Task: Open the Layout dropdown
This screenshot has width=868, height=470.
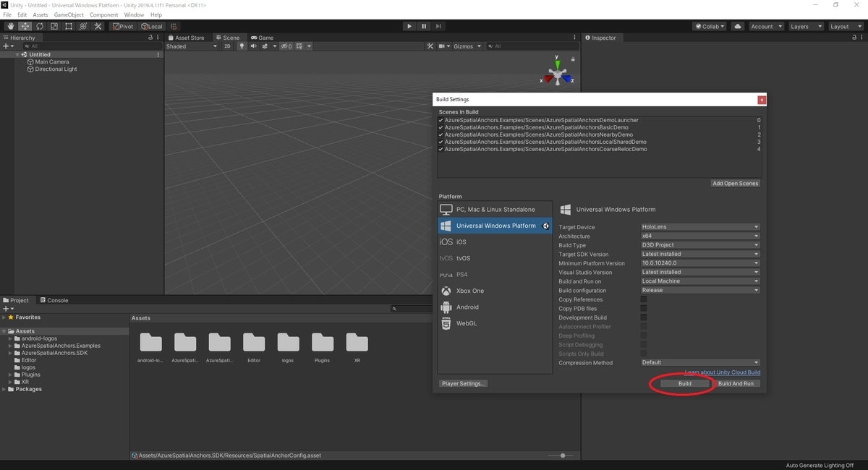Action: coord(846,26)
